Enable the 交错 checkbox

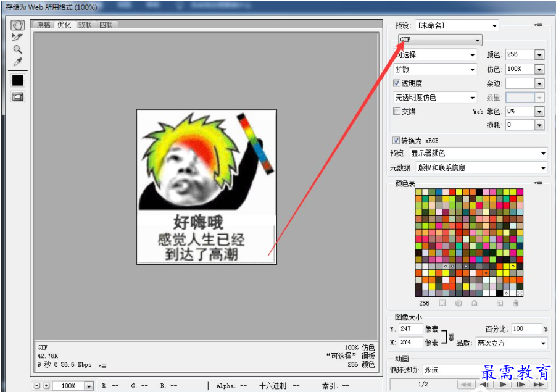point(397,111)
